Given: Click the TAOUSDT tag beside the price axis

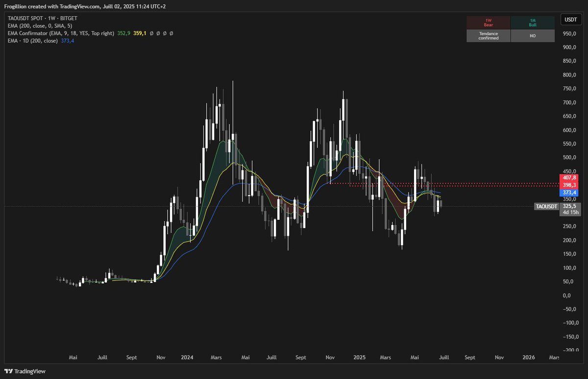Looking at the screenshot, I should coord(546,206).
